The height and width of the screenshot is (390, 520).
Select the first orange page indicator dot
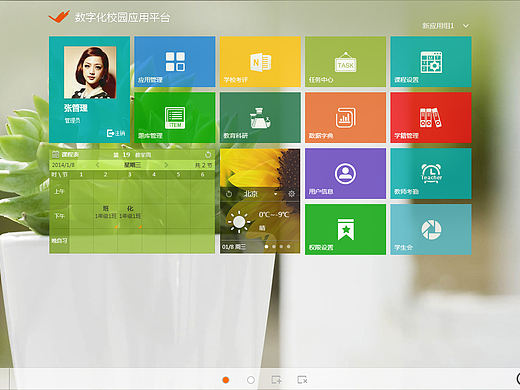point(226,380)
